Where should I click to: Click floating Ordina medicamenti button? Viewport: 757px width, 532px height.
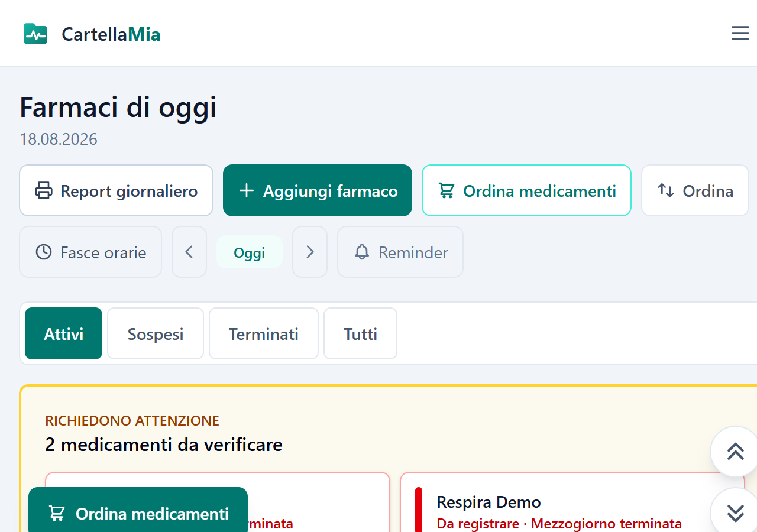pos(138,512)
